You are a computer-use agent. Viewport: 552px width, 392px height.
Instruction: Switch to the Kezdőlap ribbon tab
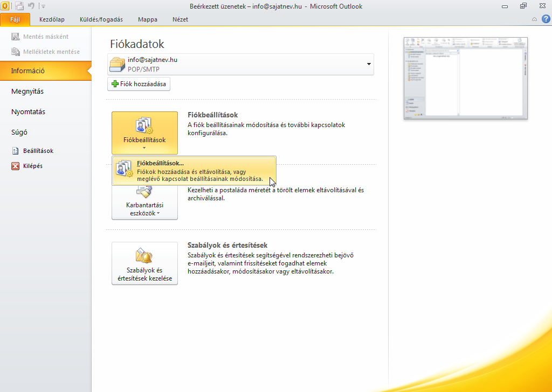[52, 19]
